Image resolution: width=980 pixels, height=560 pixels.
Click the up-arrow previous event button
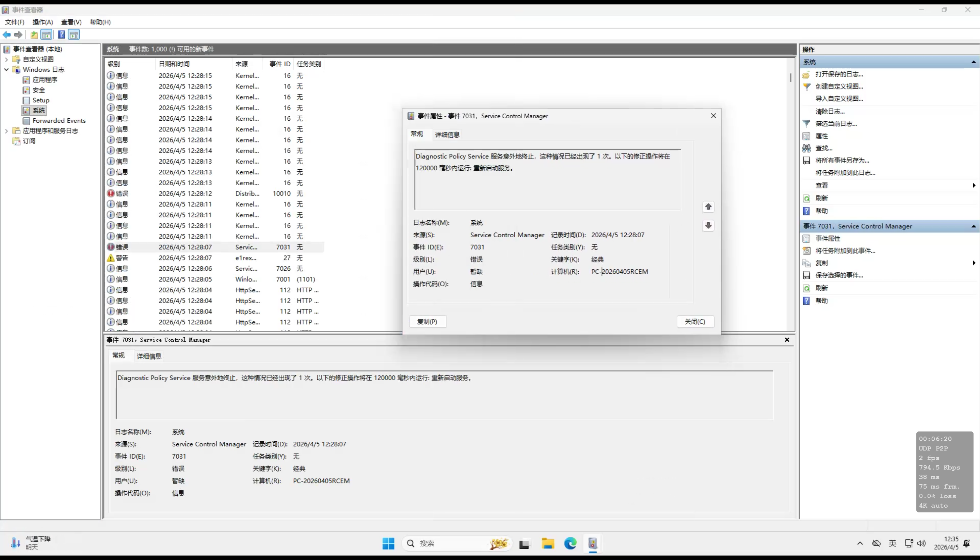(708, 207)
